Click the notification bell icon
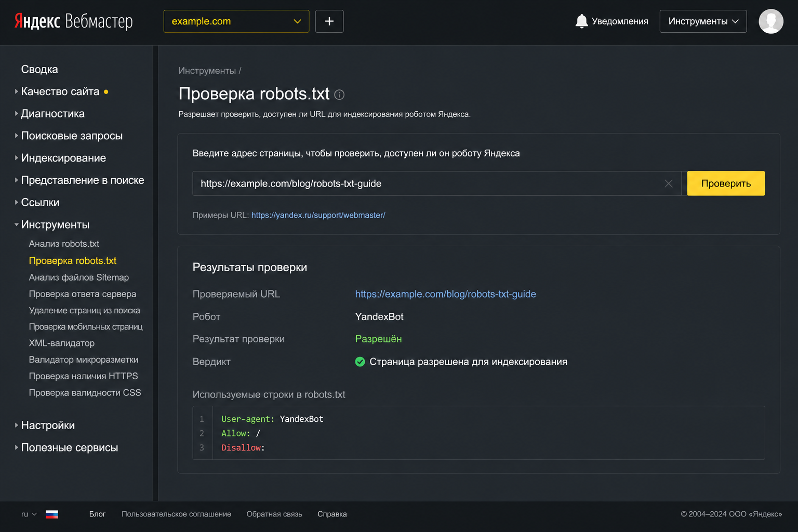Viewport: 798px width, 532px height. 581,21
